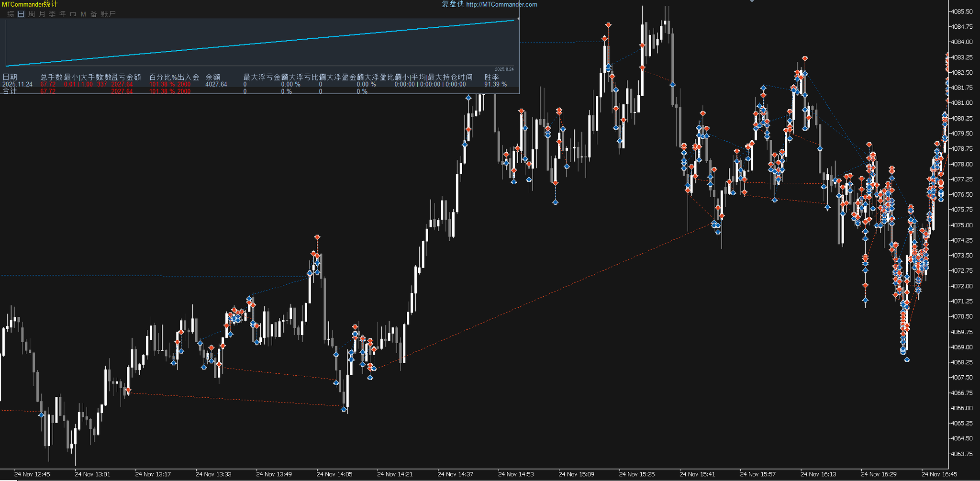Viewport: 980px width, 481px height.
Task: Click the 胜率 win-rate column header
Action: point(491,77)
